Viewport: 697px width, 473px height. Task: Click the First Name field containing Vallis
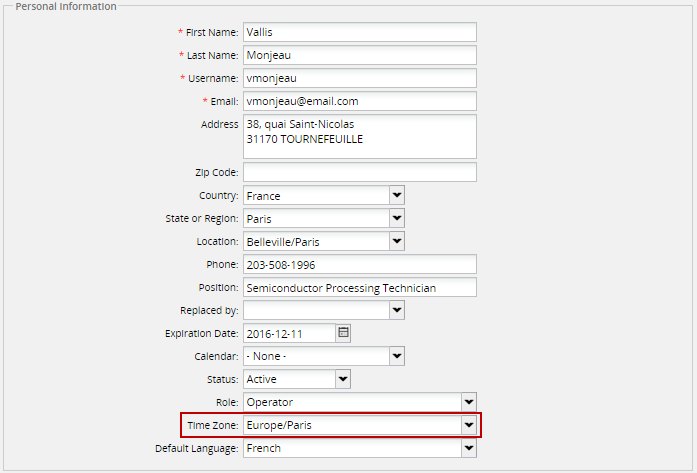359,33
